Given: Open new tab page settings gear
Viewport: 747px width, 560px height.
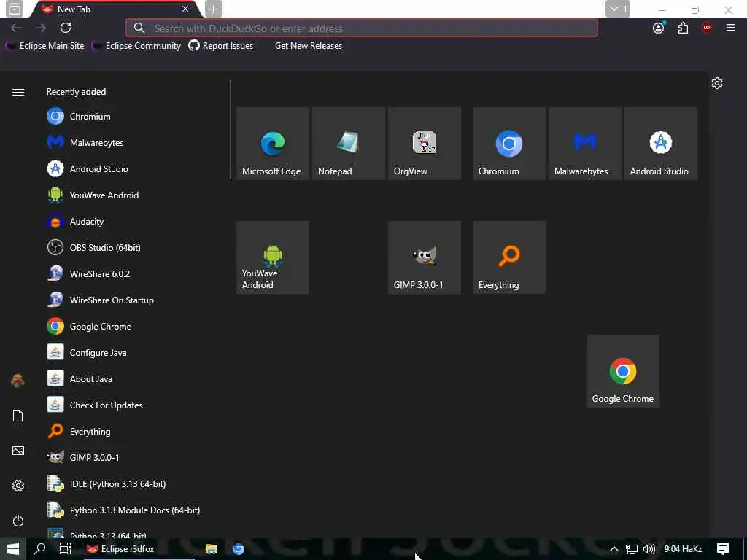Looking at the screenshot, I should click(x=717, y=83).
